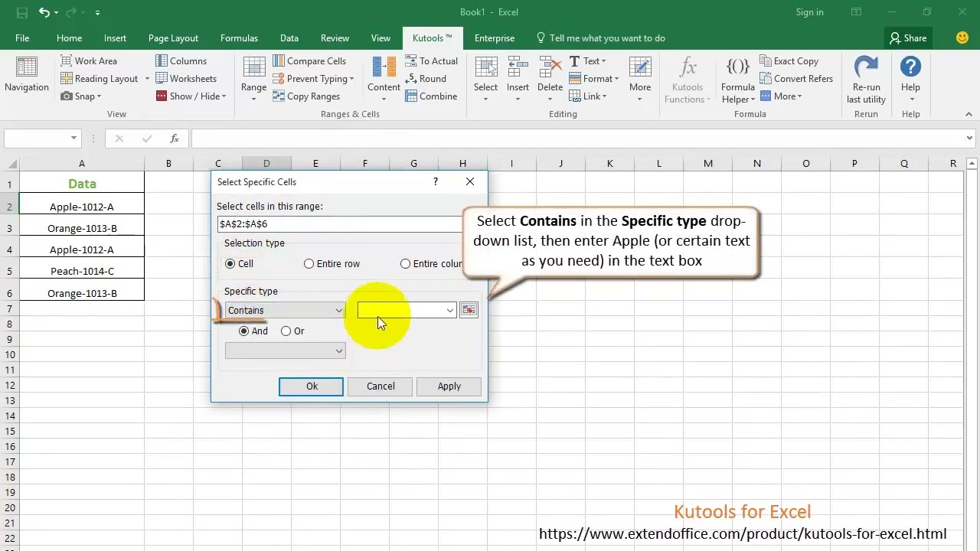Select the Entire row radio button
Screen dimensions: 980x551
[309, 264]
